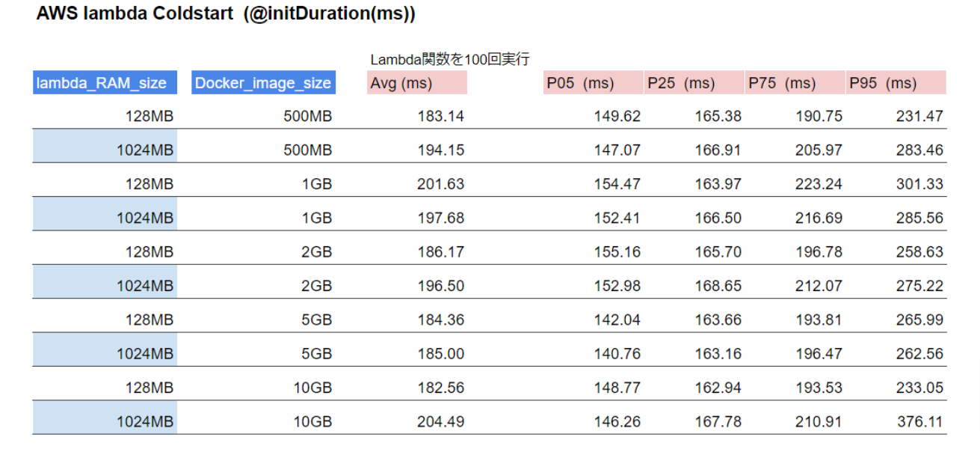The height and width of the screenshot is (449, 980).
Task: Select 1024MB in the row averaging 204.49
Action: (145, 422)
